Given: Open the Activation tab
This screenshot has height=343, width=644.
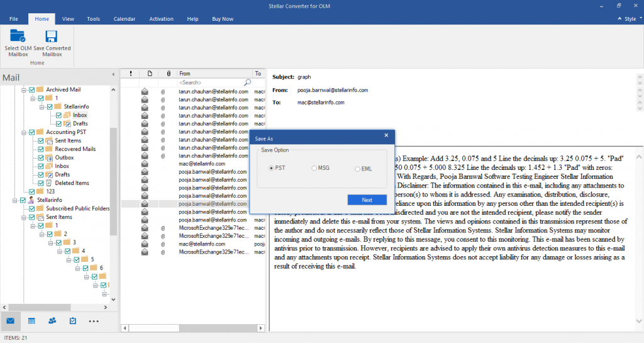Looking at the screenshot, I should click(x=161, y=19).
